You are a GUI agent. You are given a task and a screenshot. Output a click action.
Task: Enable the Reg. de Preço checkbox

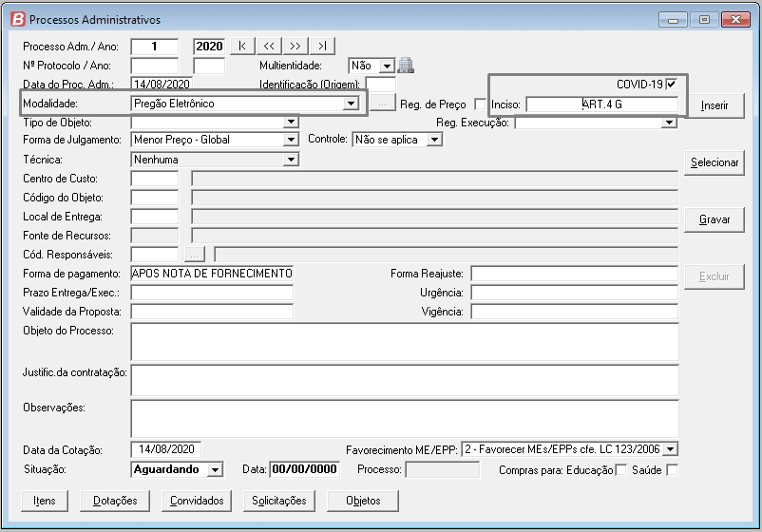coord(480,104)
